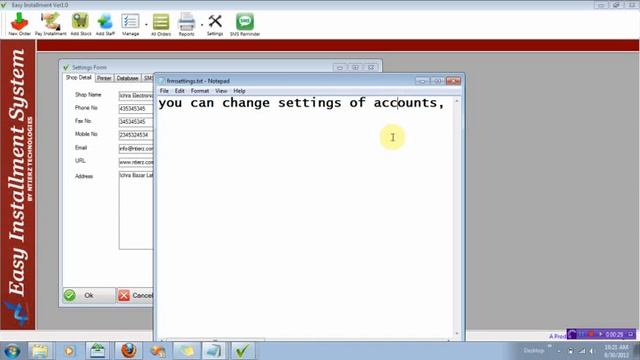Click the Ok button in Settings Form

click(x=89, y=295)
